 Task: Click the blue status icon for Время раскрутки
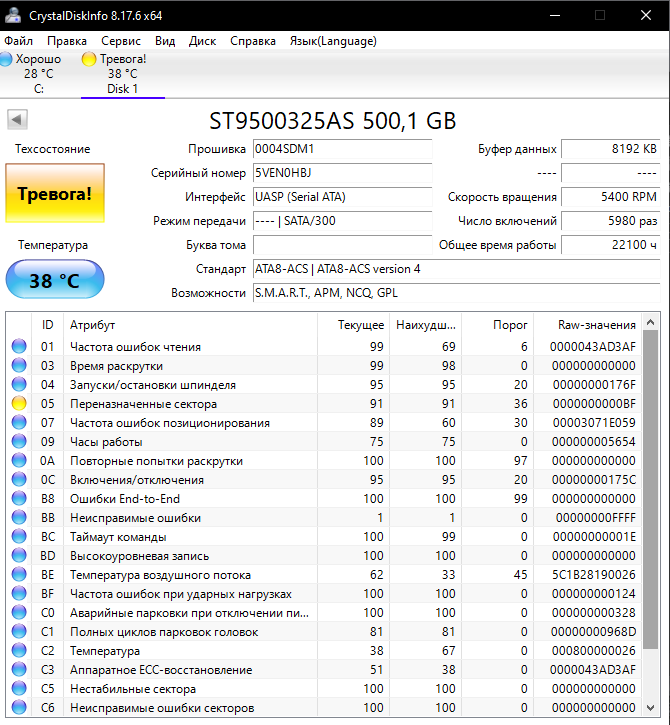tap(19, 365)
